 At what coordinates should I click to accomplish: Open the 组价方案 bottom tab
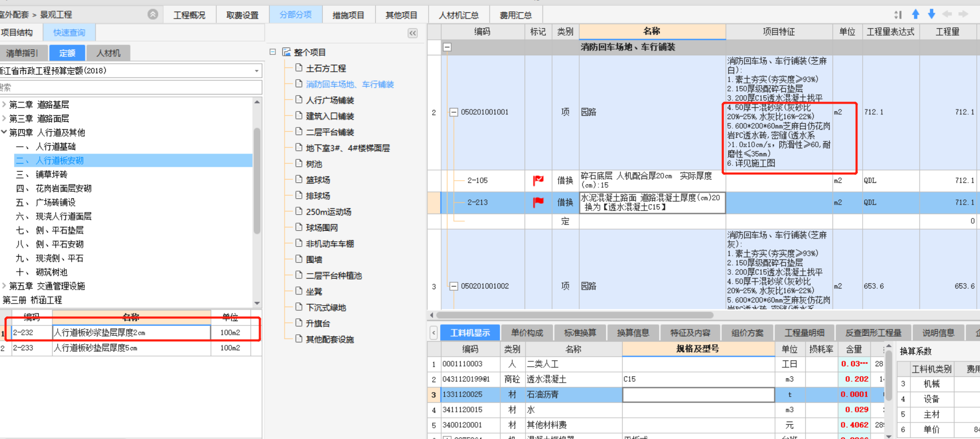(x=747, y=333)
